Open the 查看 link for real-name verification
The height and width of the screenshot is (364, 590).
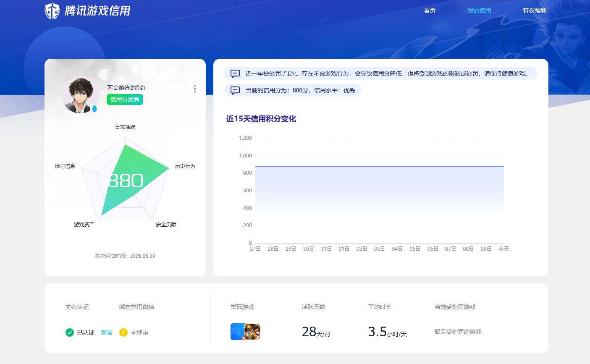click(106, 333)
